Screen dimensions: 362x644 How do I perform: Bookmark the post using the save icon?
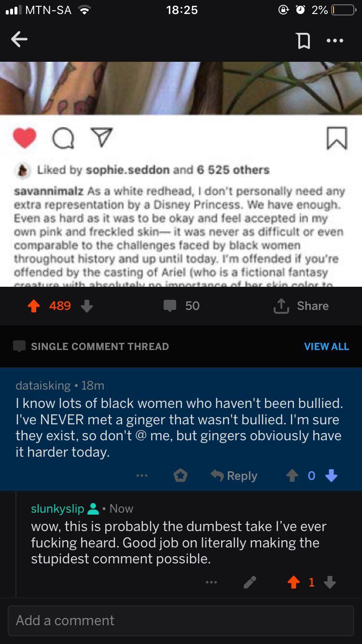[x=303, y=41]
